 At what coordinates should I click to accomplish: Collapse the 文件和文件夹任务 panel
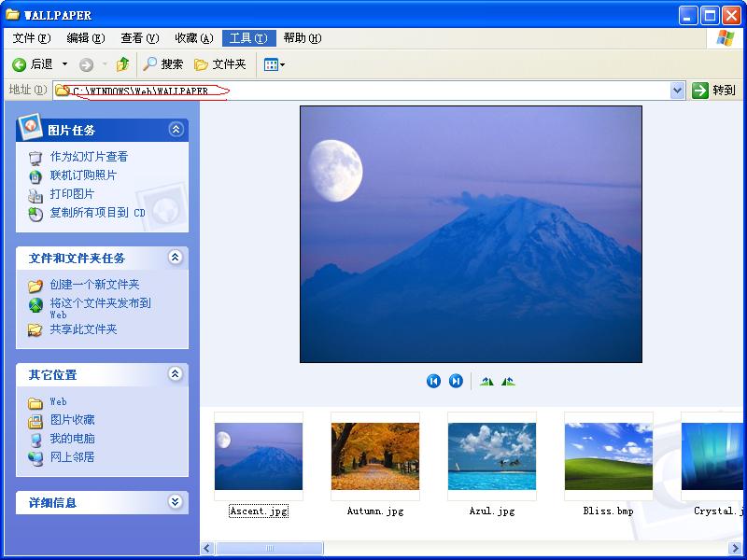coord(175,258)
